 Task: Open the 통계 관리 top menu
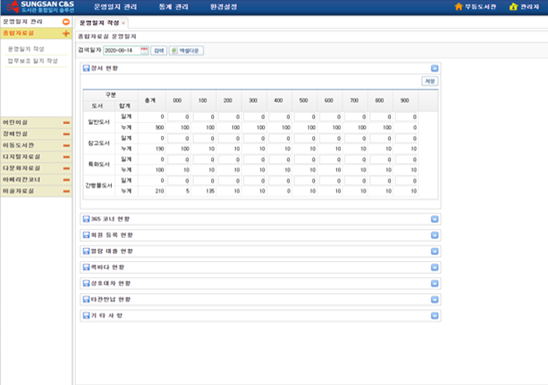pyautogui.click(x=174, y=7)
